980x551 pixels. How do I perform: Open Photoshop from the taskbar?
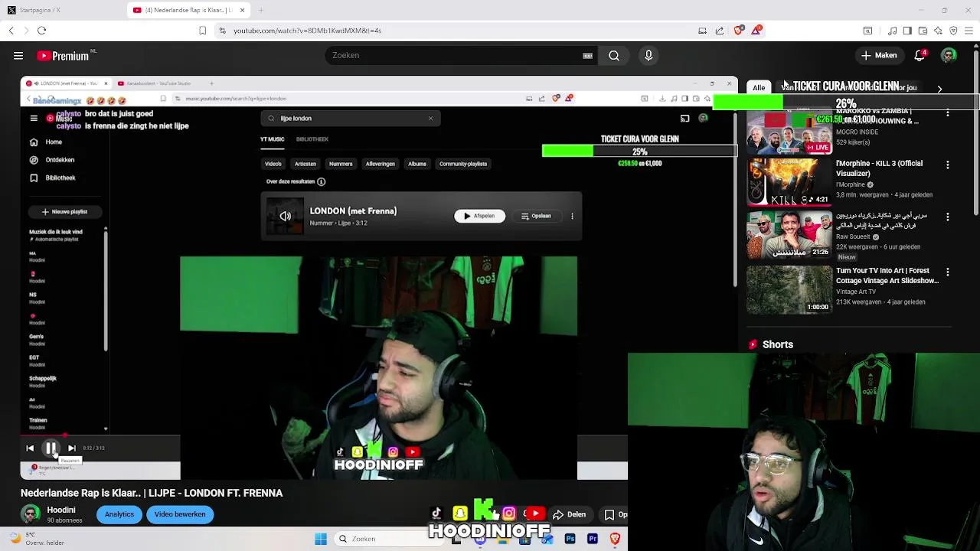(570, 539)
